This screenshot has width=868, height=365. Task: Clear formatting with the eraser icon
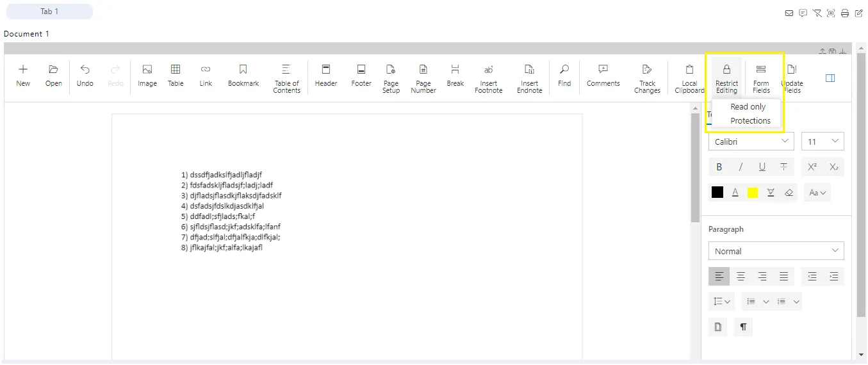point(789,192)
